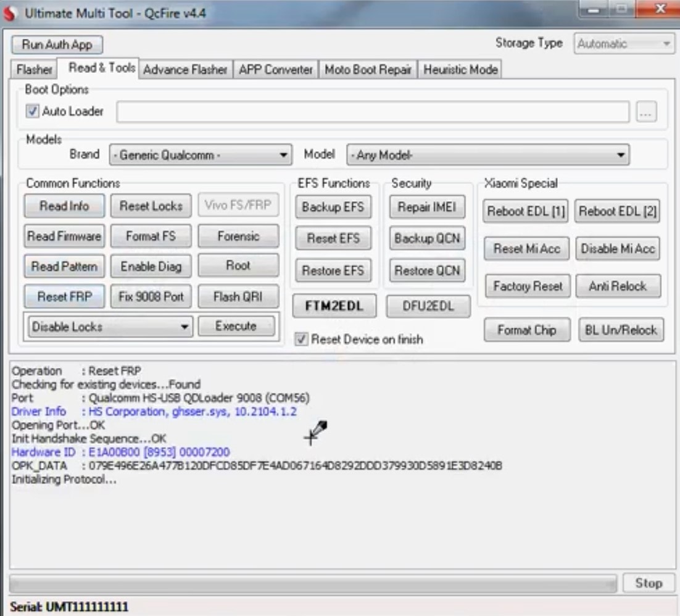Click the Initializing Protocol log line
This screenshot has width=680, height=616.
[x=64, y=480]
